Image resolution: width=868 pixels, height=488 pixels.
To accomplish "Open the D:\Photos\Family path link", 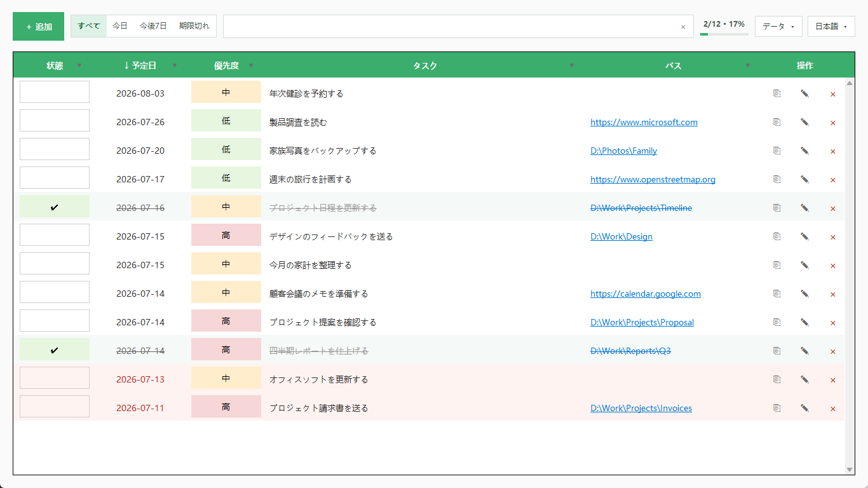I will point(623,151).
